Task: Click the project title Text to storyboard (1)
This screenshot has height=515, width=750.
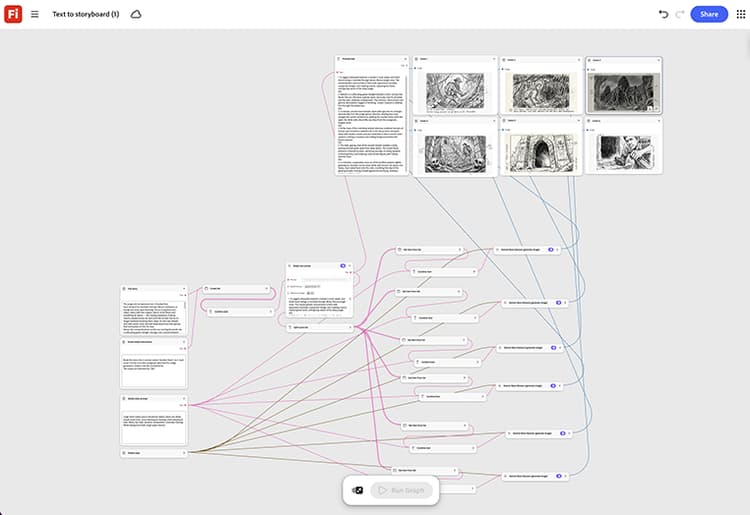Action: [x=86, y=14]
